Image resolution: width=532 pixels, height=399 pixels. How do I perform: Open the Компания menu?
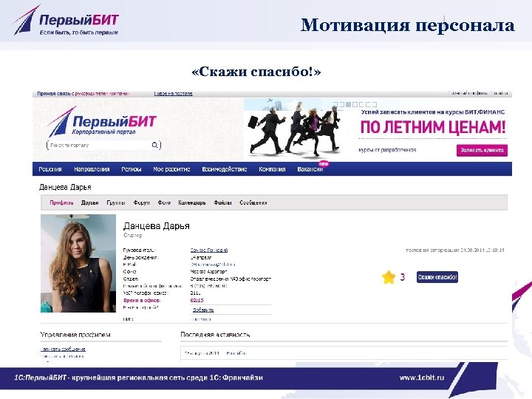272,169
